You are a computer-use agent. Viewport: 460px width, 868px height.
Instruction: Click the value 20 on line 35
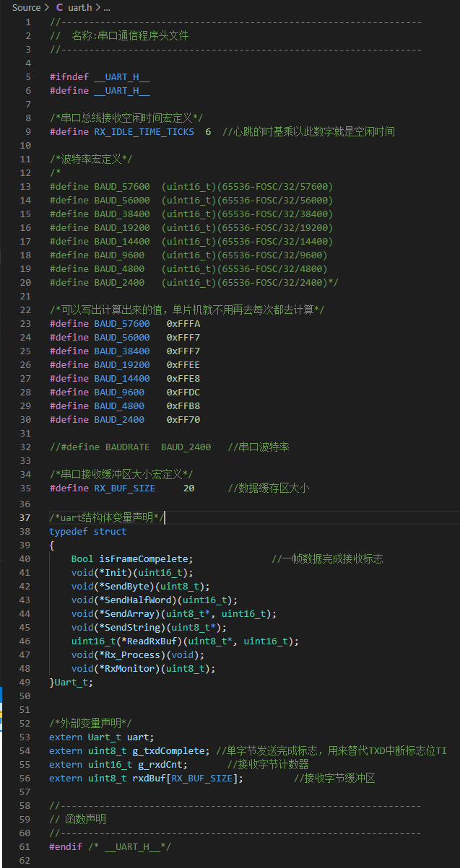pos(188,488)
